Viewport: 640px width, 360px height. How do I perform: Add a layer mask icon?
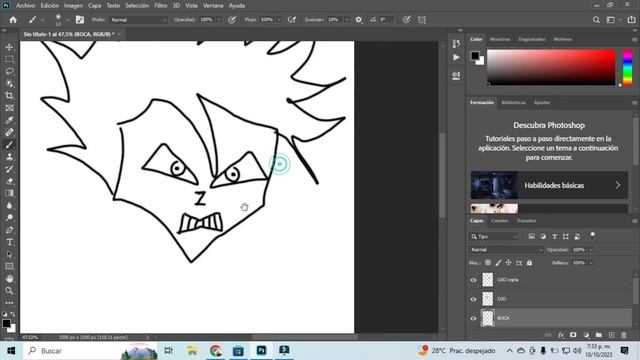pos(573,335)
